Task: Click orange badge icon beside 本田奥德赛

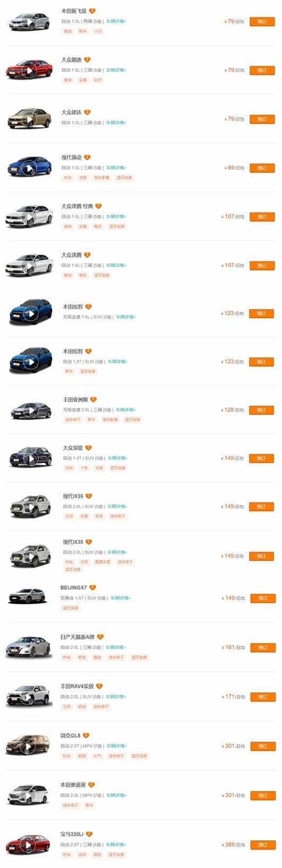Action: click(91, 785)
